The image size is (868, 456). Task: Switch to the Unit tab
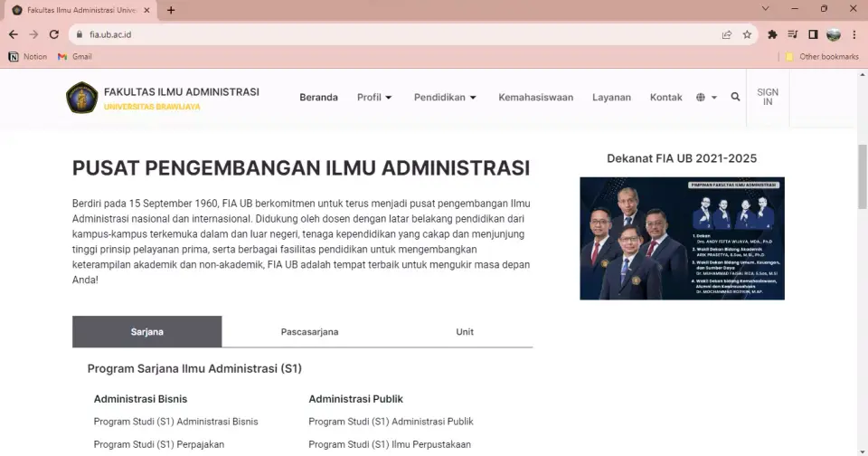(465, 331)
